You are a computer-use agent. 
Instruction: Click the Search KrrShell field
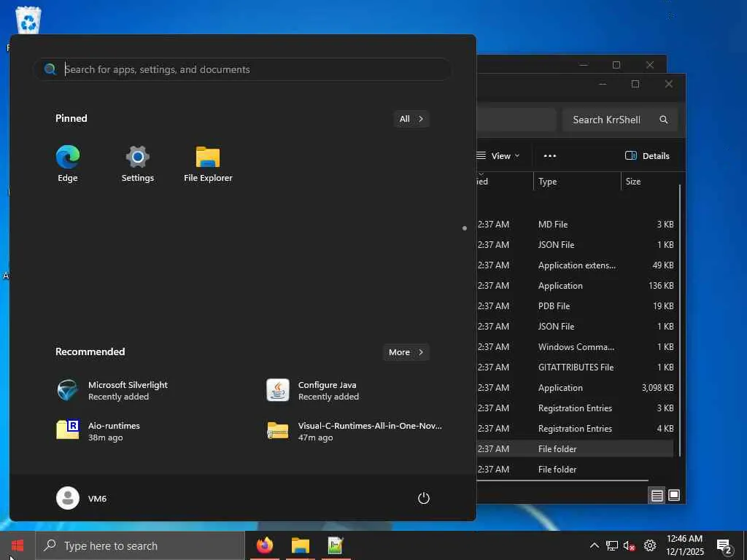[619, 120]
